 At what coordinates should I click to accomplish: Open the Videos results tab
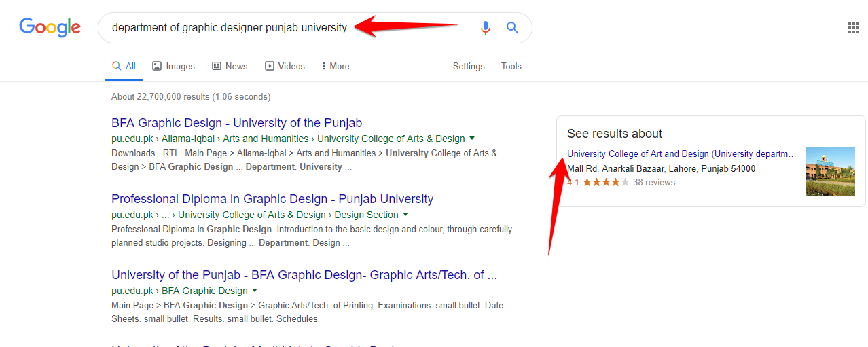[285, 66]
